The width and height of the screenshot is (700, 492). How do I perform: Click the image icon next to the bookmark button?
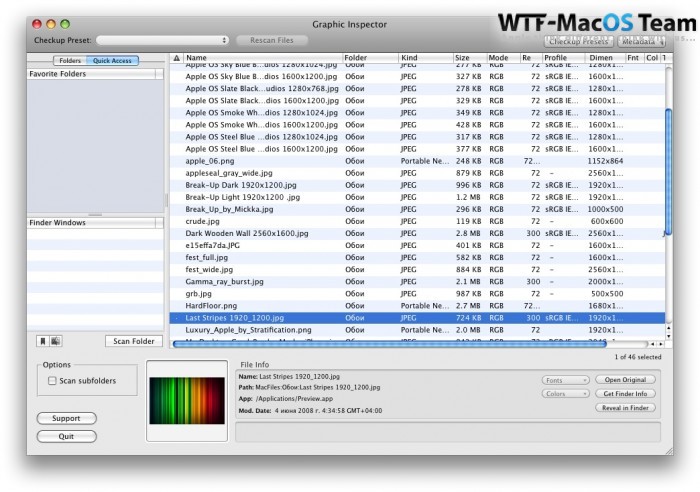[x=55, y=341]
